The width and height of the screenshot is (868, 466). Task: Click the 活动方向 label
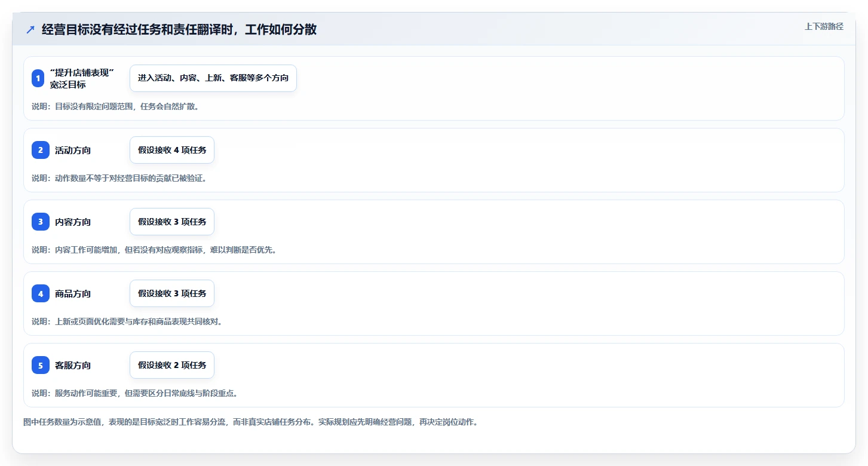(73, 150)
